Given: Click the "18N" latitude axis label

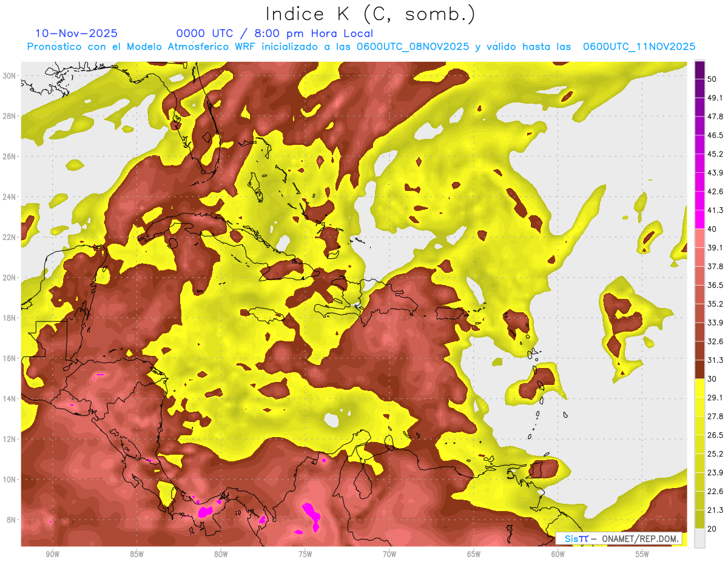Looking at the screenshot, I should pyautogui.click(x=9, y=318).
